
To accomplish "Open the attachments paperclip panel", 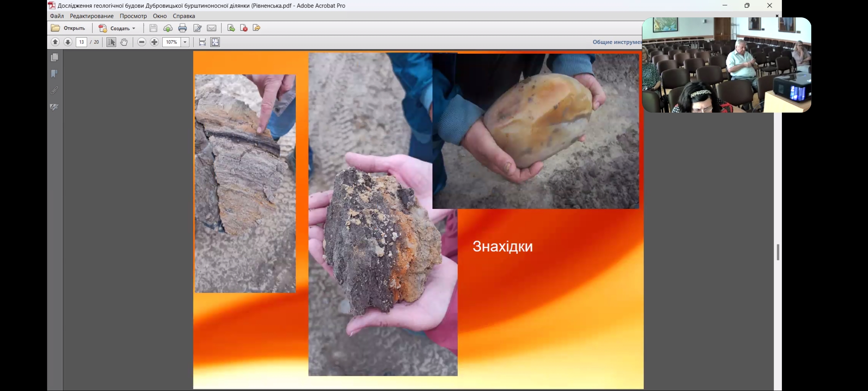I will click(54, 90).
